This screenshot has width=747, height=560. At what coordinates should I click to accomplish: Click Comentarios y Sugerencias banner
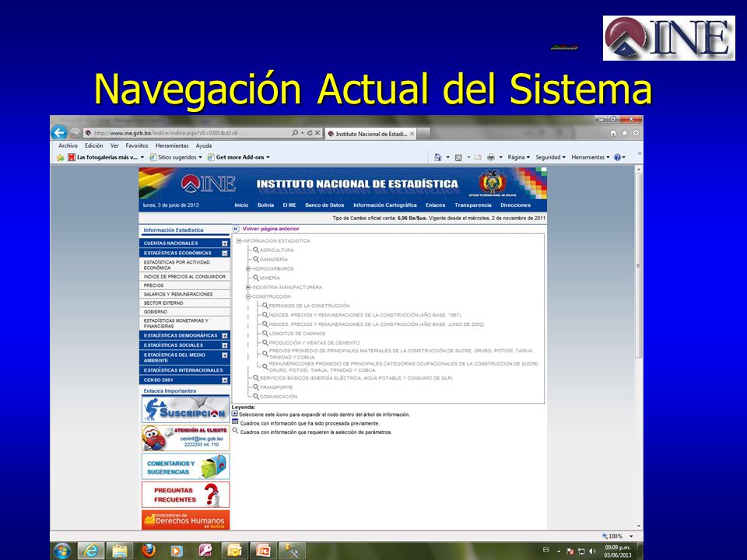point(185,466)
